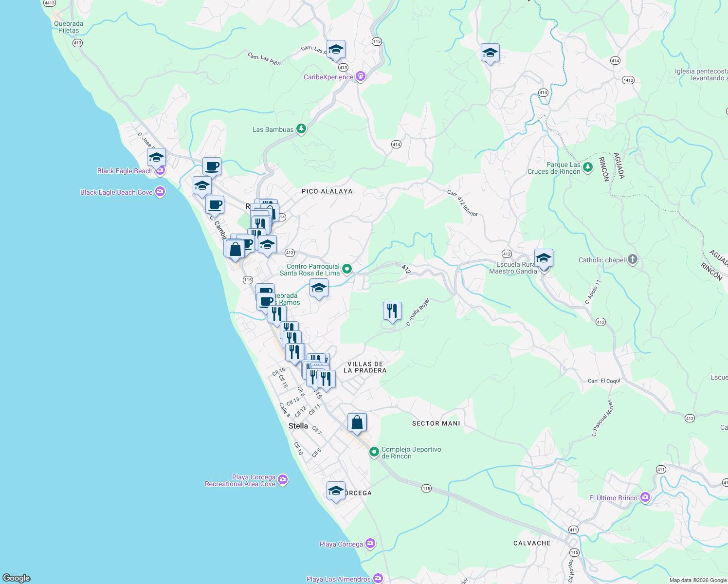The image size is (728, 584).
Task: Click the CaribeXperience attraction icon
Action: pos(360,76)
